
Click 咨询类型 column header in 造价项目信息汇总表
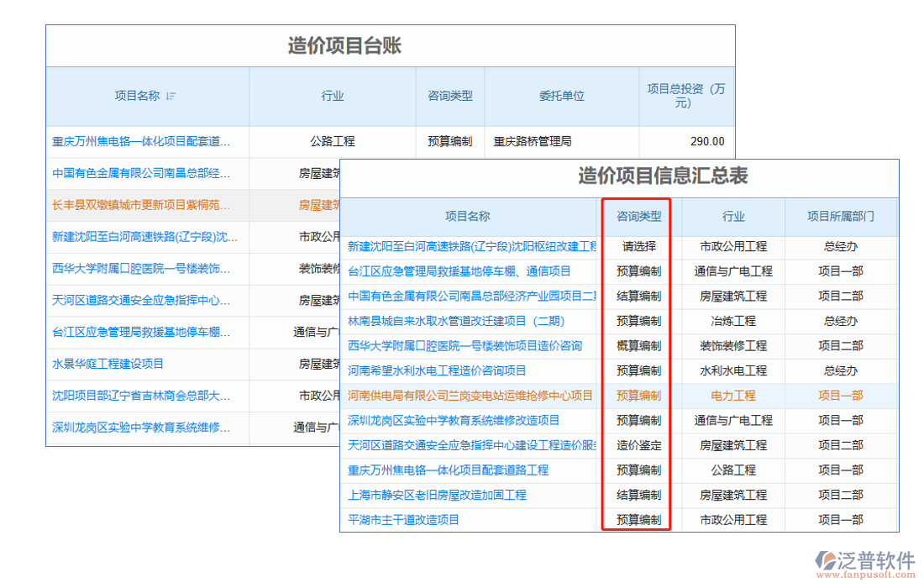tap(638, 217)
